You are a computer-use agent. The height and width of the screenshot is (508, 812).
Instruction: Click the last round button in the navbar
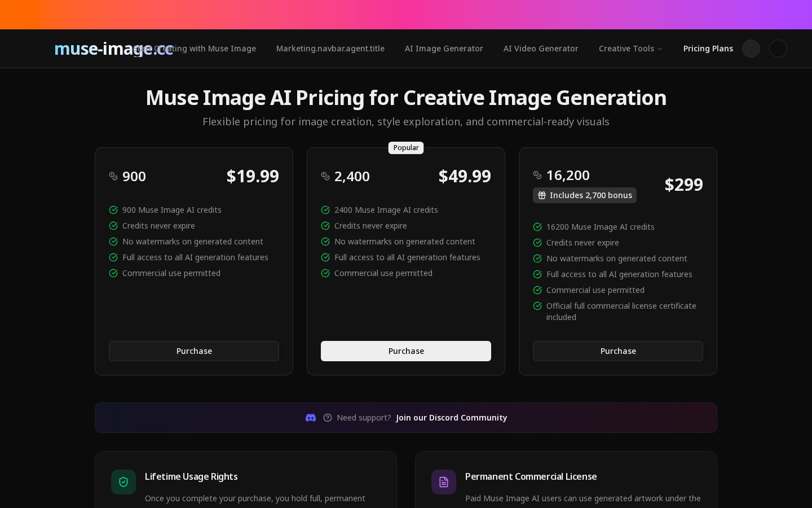pos(778,49)
